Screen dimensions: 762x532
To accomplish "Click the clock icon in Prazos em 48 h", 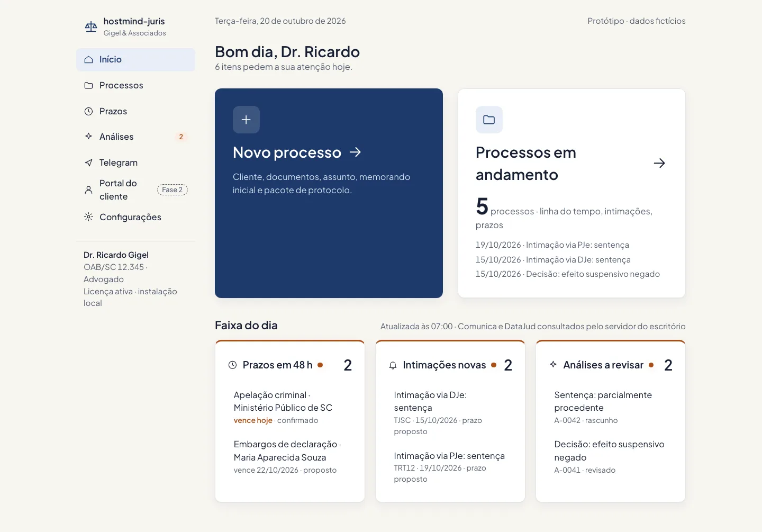I will click(232, 365).
